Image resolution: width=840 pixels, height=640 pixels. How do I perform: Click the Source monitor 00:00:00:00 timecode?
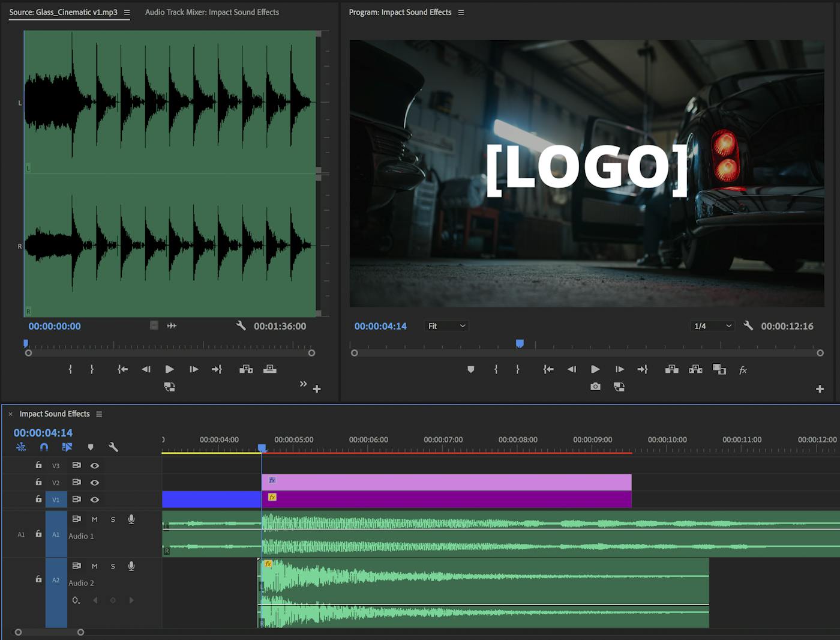coord(55,326)
